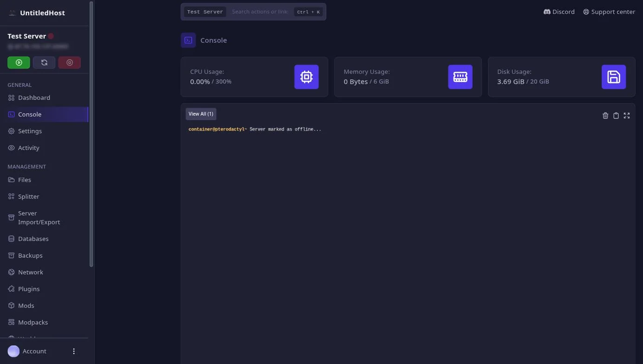Open the Support center link
Image resolution: width=643 pixels, height=364 pixels.
click(x=609, y=12)
